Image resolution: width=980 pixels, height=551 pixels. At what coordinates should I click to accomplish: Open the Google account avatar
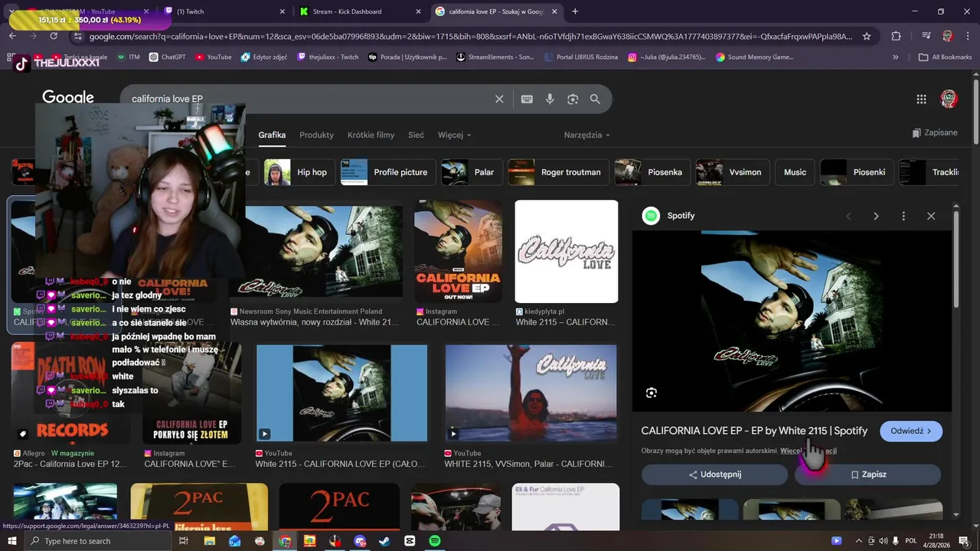[949, 99]
